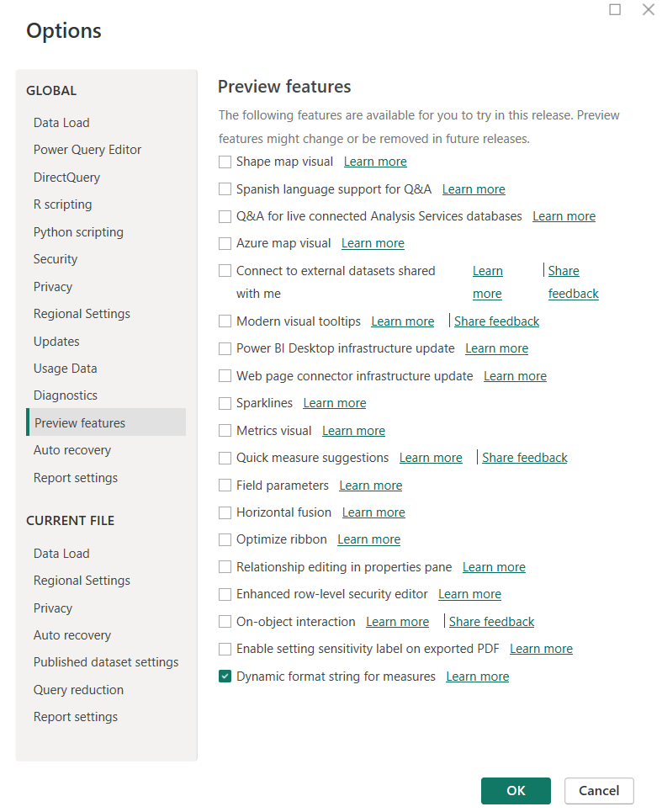Enable Field parameters
This screenshot has height=812, width=662.
click(x=225, y=485)
